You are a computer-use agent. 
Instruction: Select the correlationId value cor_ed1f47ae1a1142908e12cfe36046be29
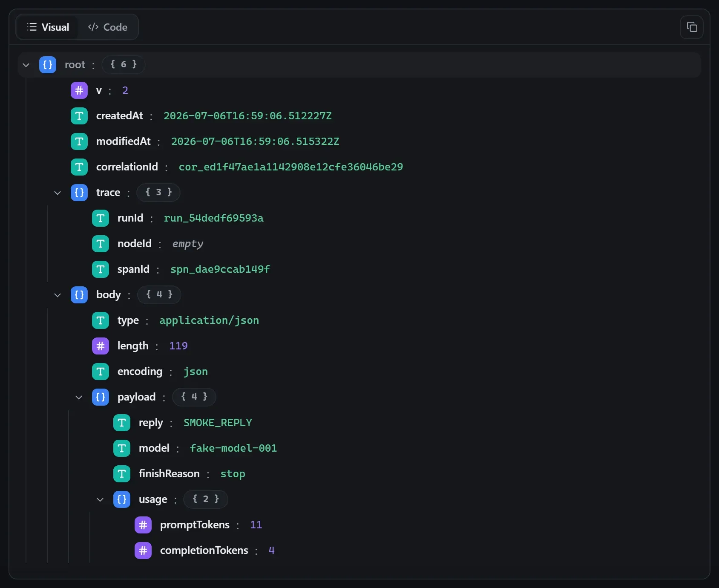coord(291,167)
